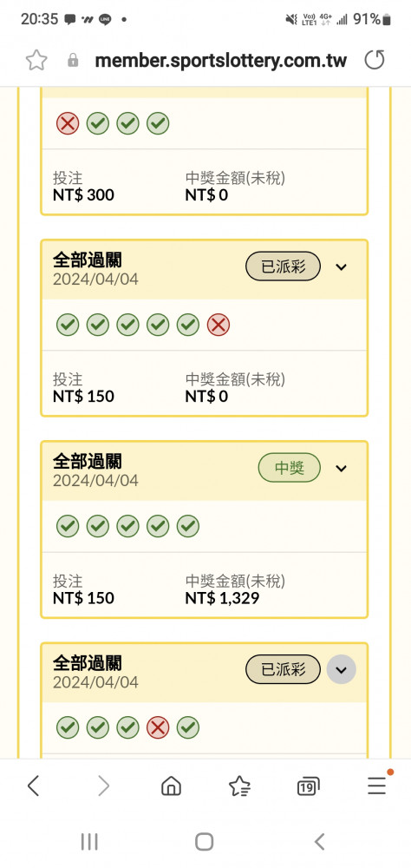Open the browser hamburger menu
This screenshot has width=411, height=868.
tap(376, 786)
